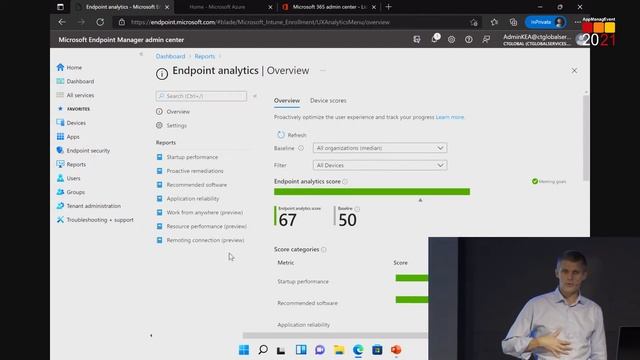Open the browser favorites star icon

pyautogui.click(x=494, y=22)
